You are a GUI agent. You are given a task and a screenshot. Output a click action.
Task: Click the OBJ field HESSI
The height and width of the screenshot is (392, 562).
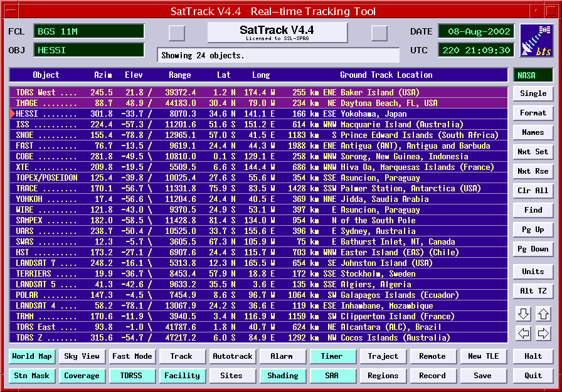(x=89, y=50)
